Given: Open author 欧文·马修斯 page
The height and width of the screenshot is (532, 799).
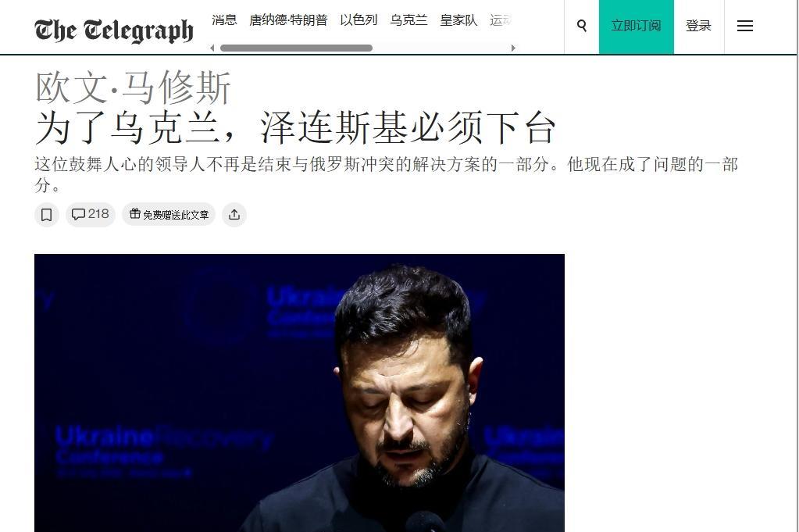Looking at the screenshot, I should (133, 87).
